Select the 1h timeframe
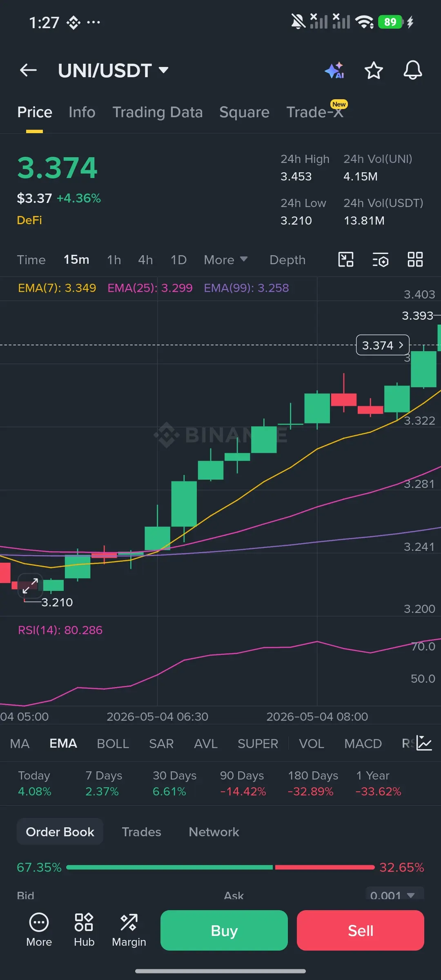The width and height of the screenshot is (441, 980). click(114, 260)
